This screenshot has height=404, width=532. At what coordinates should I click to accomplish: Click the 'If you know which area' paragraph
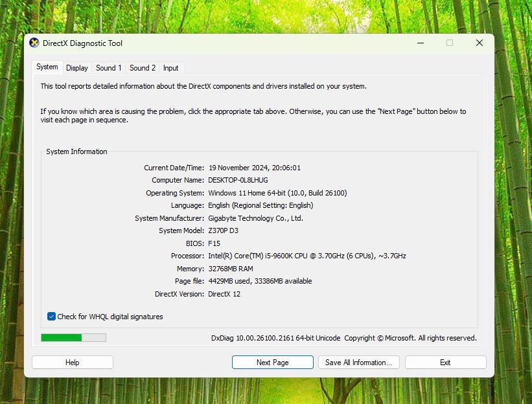click(253, 116)
